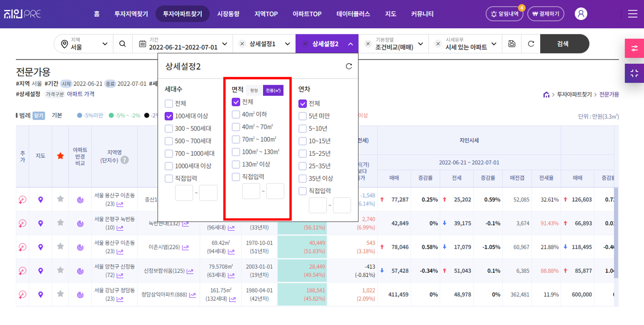Click the refresh icon next to 검색 button
The height and width of the screenshot is (325, 644).
click(x=531, y=44)
